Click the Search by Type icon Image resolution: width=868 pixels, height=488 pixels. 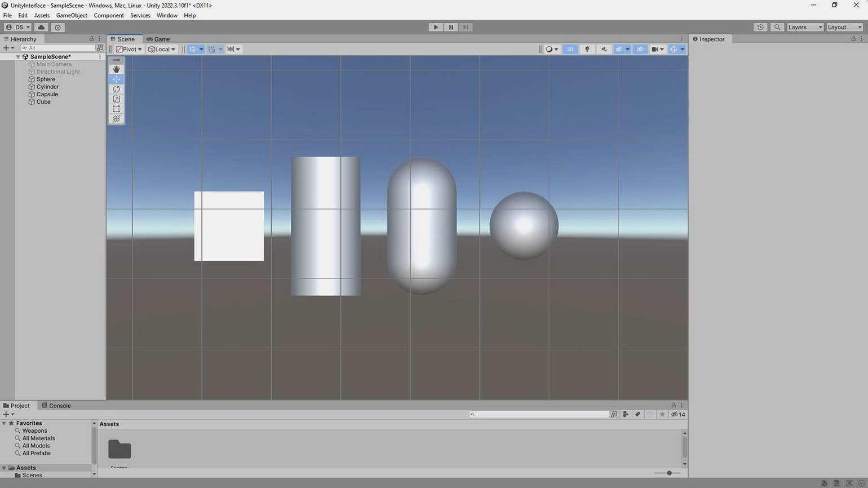pos(626,415)
